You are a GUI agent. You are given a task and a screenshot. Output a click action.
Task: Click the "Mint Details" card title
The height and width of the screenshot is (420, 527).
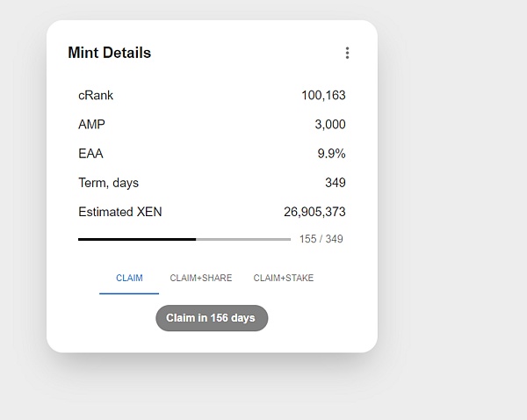[x=109, y=53]
